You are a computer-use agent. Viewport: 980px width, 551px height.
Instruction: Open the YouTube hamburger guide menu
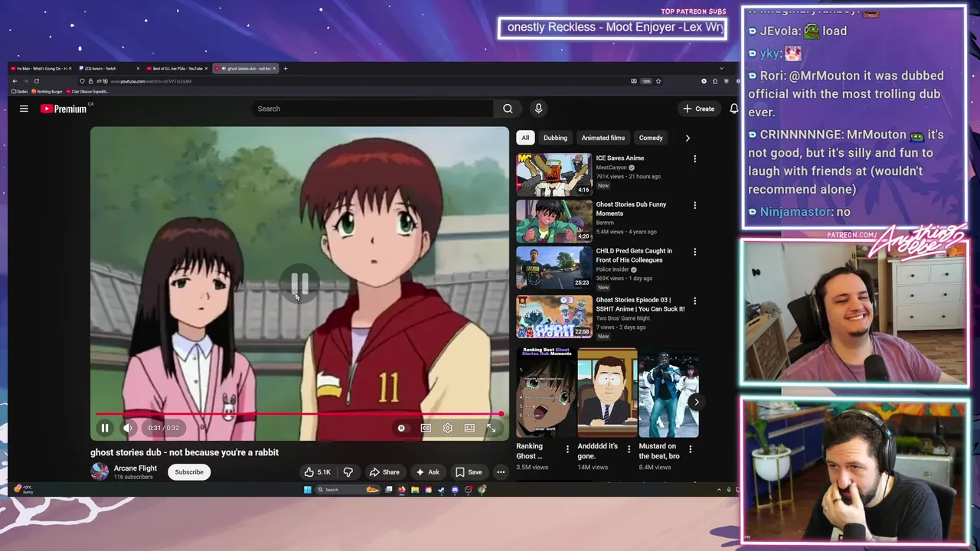(24, 109)
